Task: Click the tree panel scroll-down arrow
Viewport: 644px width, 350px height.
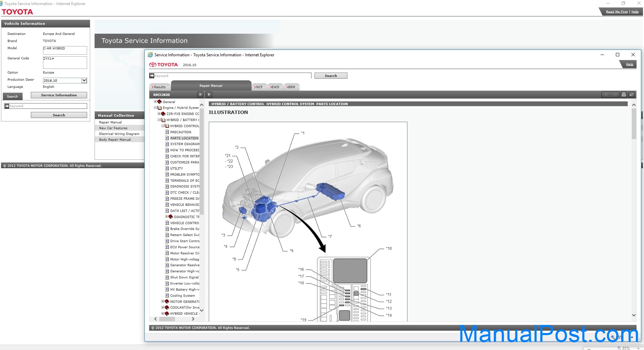Action: 201,310
